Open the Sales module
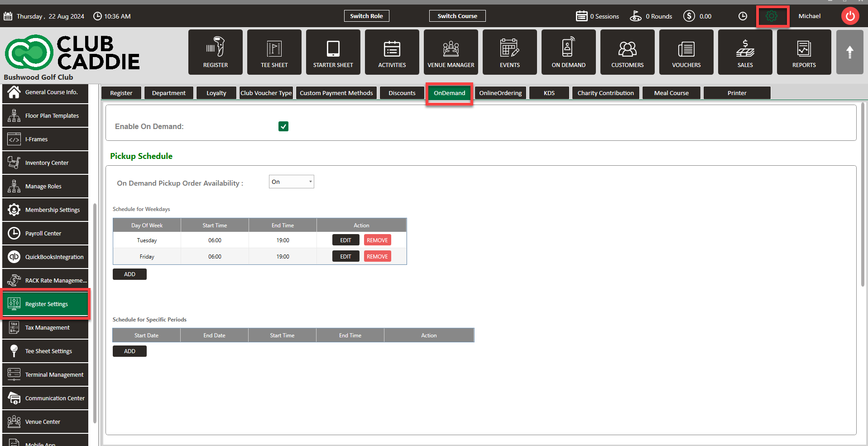Viewport: 868px width, 446px height. pyautogui.click(x=745, y=52)
